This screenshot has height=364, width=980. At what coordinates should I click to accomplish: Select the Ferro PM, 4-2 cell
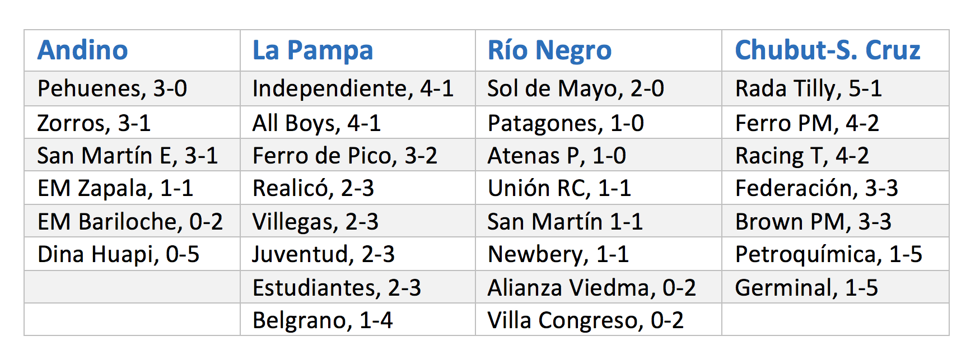click(x=836, y=122)
